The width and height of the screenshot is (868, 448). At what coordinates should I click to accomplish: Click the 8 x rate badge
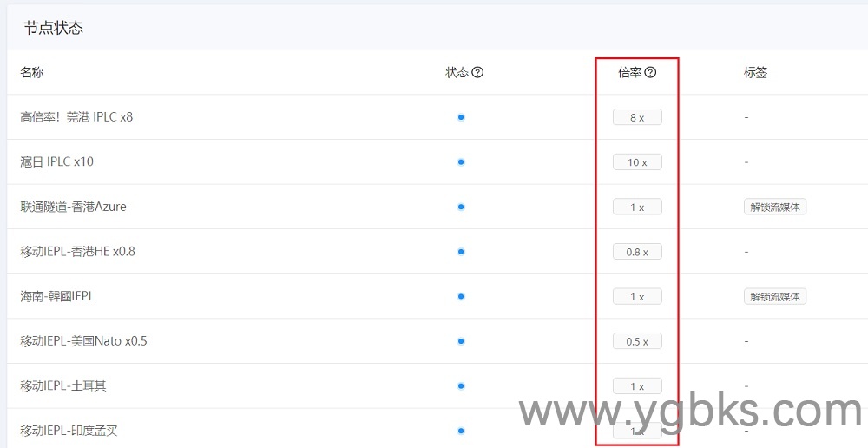(x=637, y=117)
